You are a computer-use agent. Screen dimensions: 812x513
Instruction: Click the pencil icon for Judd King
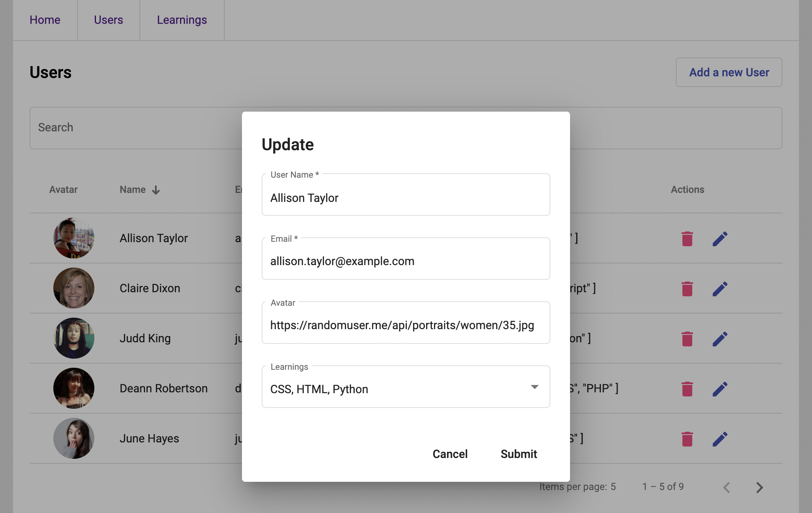coord(720,339)
